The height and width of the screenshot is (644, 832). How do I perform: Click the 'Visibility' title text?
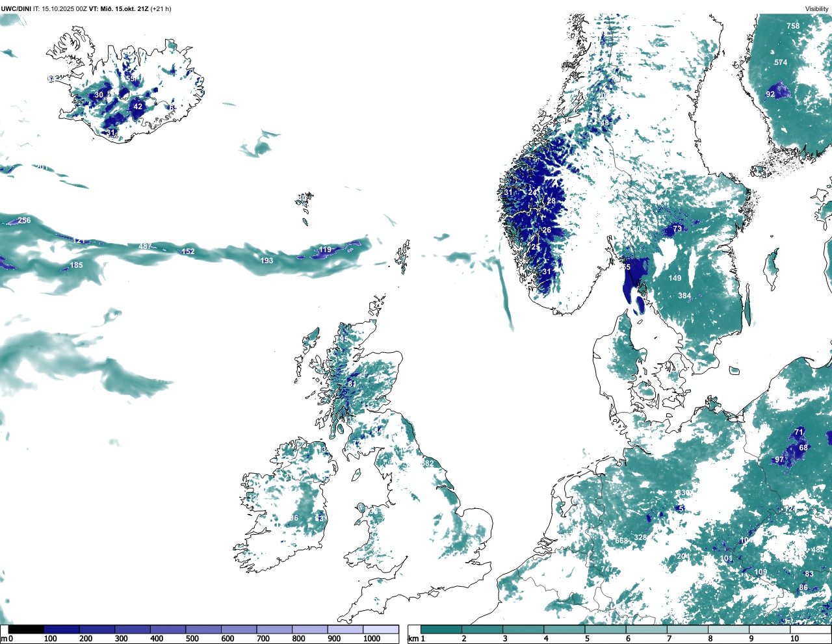pos(817,9)
